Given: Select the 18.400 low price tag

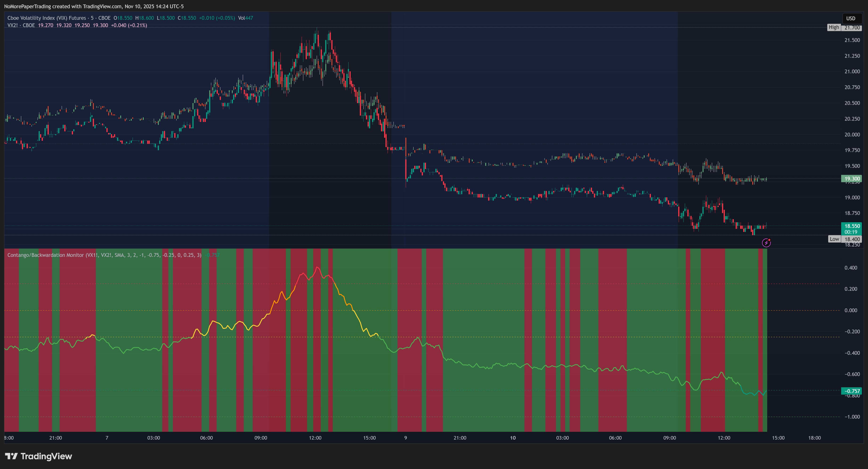Looking at the screenshot, I should (852, 239).
